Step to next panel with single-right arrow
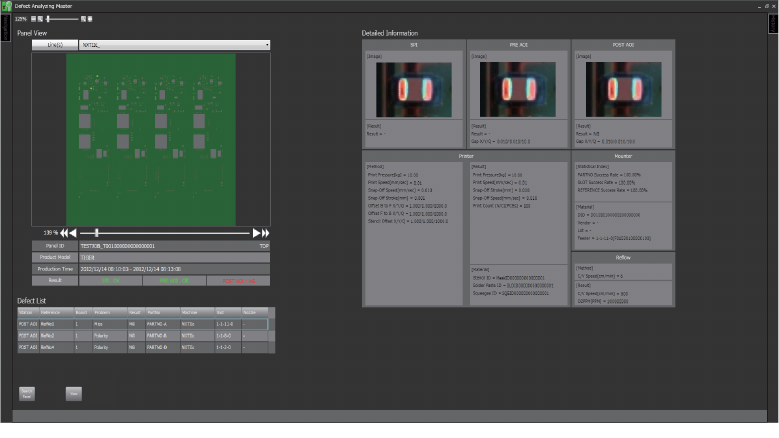The height and width of the screenshot is (438, 779). pyautogui.click(x=256, y=232)
